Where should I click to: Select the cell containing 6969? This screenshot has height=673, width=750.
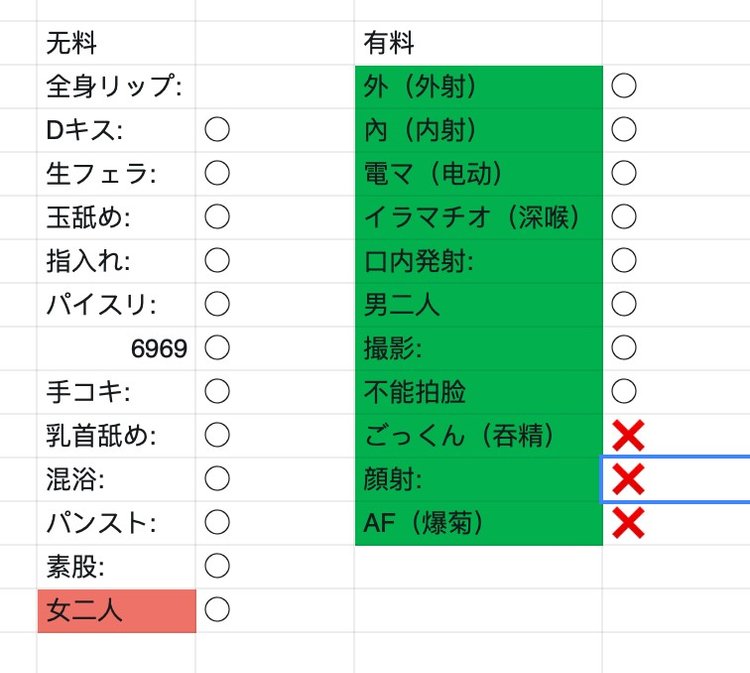[116, 348]
